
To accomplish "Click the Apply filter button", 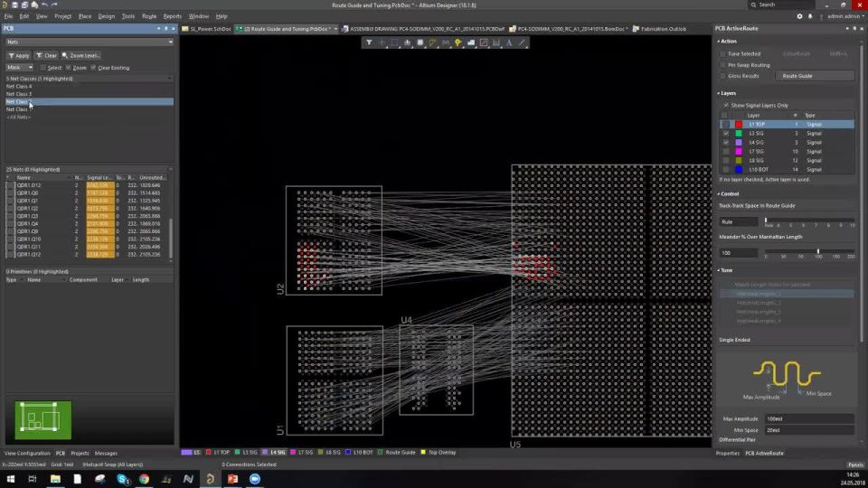I will coord(19,56).
